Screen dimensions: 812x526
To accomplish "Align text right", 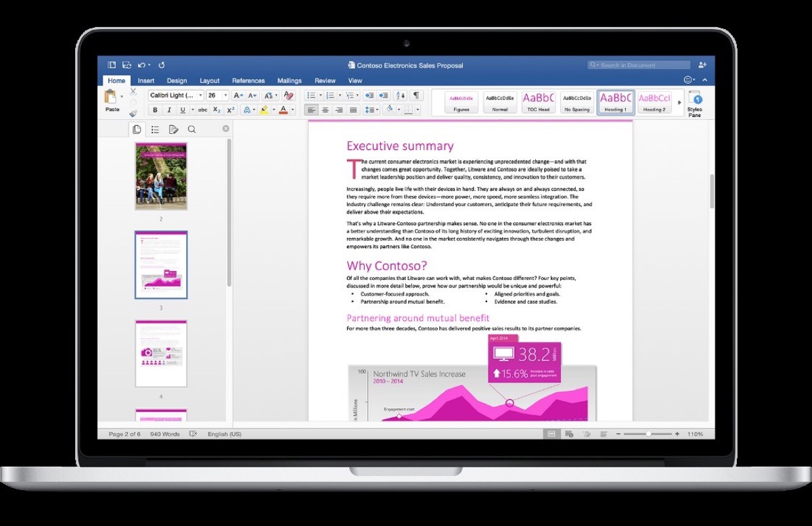I will pos(339,110).
